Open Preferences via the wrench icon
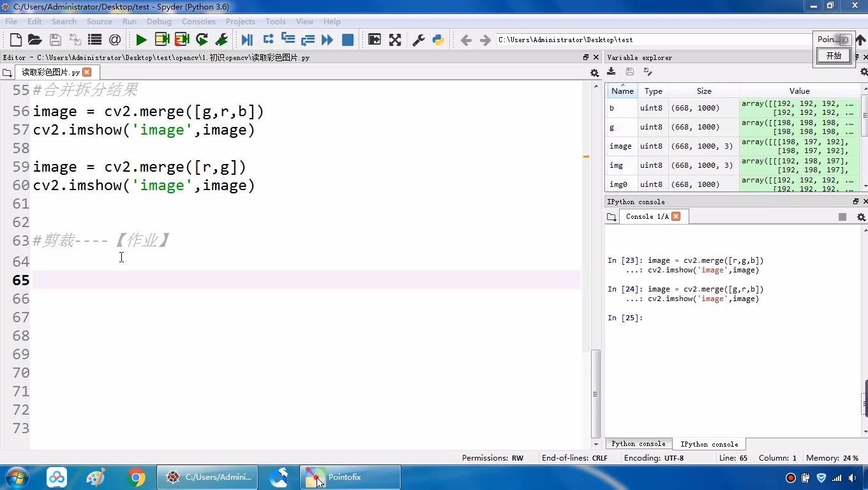 (419, 40)
